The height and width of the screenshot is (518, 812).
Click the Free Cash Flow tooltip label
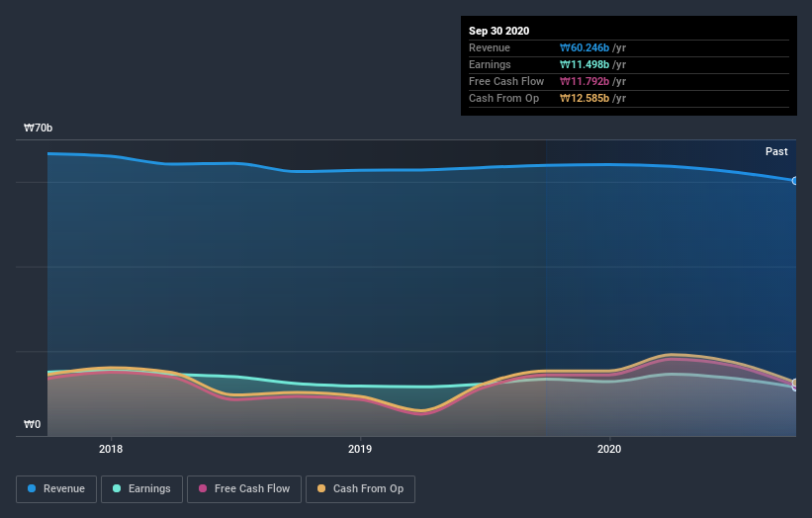(506, 82)
